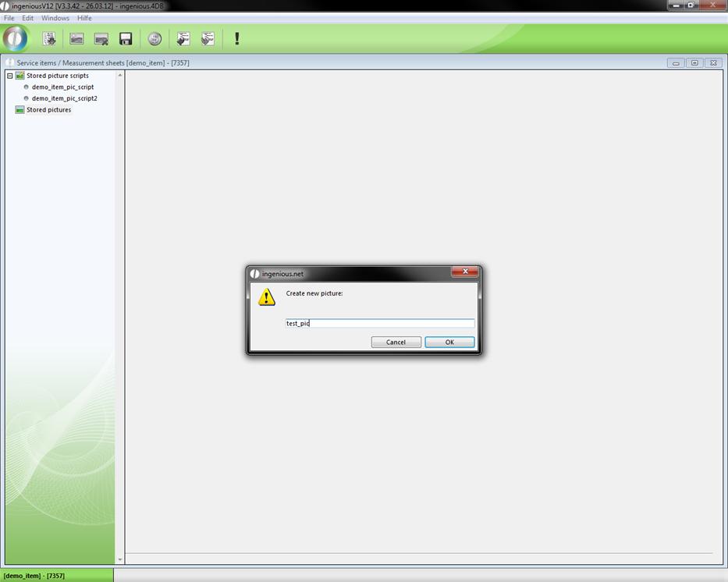This screenshot has height=582, width=728.
Task: Click the yellow warning icon in dialog
Action: (267, 297)
